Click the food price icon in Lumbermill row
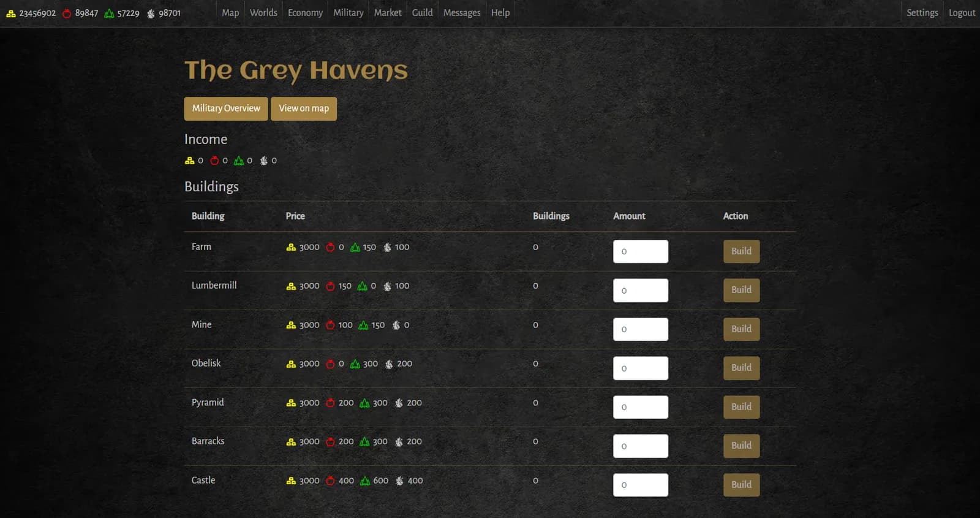This screenshot has height=518, width=980. (x=330, y=286)
